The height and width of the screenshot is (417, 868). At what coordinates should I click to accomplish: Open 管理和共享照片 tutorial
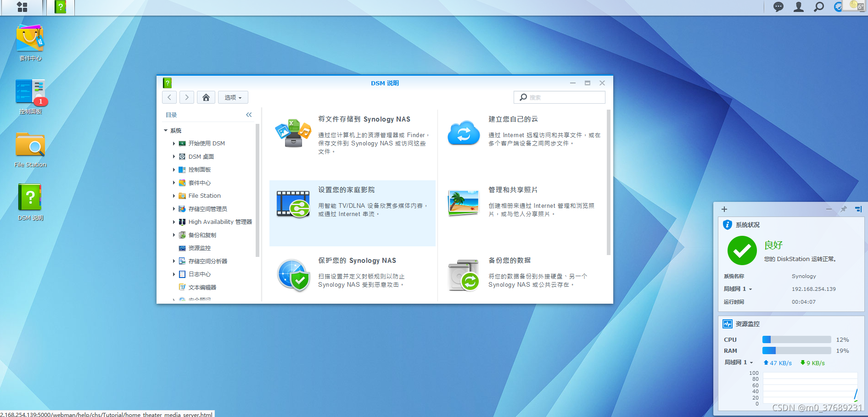click(513, 190)
